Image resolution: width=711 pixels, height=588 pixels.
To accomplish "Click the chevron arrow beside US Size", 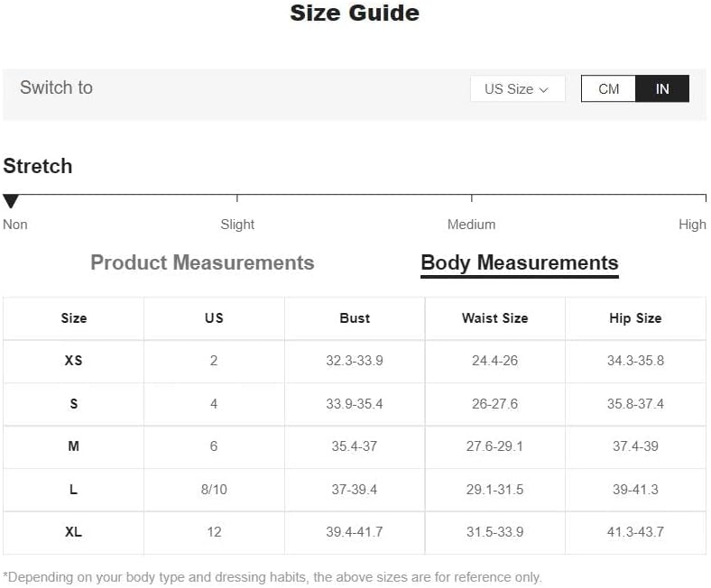I will (544, 90).
